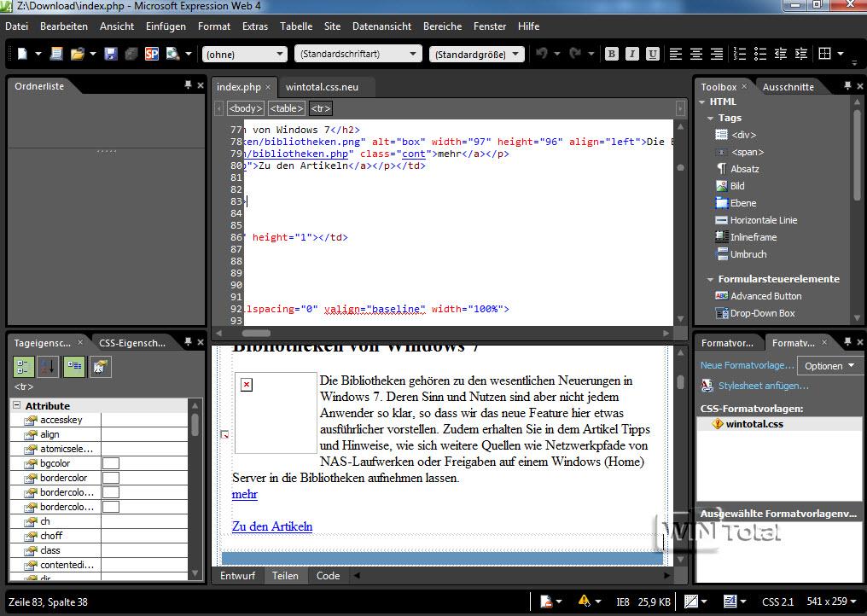Toggle alphabetical sort in tag properties
Image resolution: width=867 pixels, height=616 pixels.
coord(48,367)
